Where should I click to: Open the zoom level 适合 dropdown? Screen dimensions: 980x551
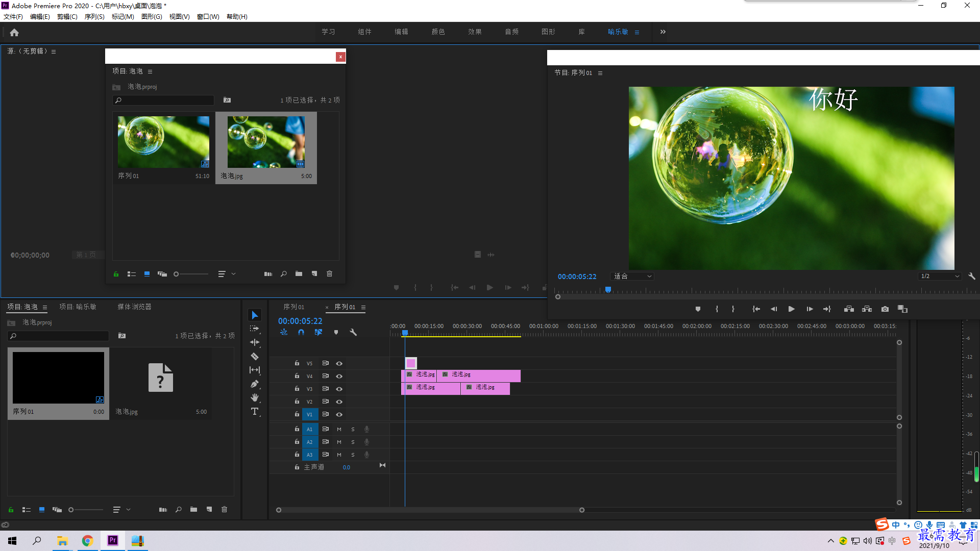(x=632, y=276)
